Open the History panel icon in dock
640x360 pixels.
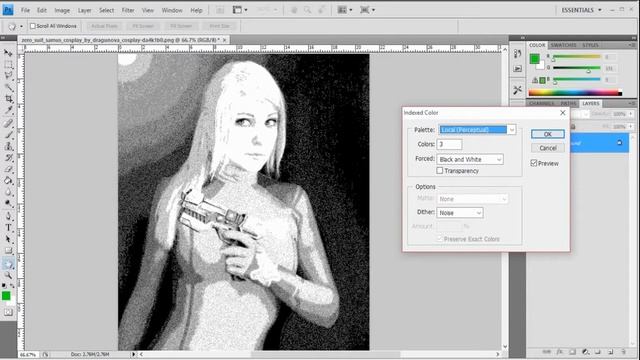518,53
